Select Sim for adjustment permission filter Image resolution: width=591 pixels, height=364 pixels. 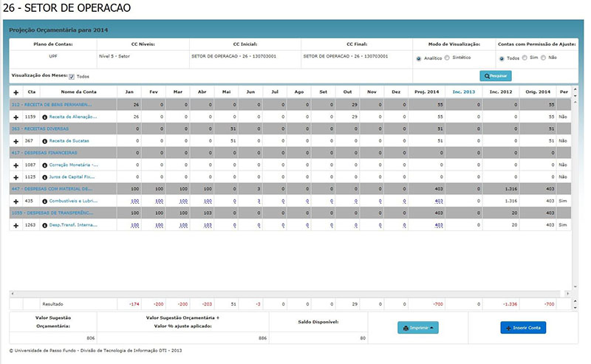pyautogui.click(x=525, y=58)
